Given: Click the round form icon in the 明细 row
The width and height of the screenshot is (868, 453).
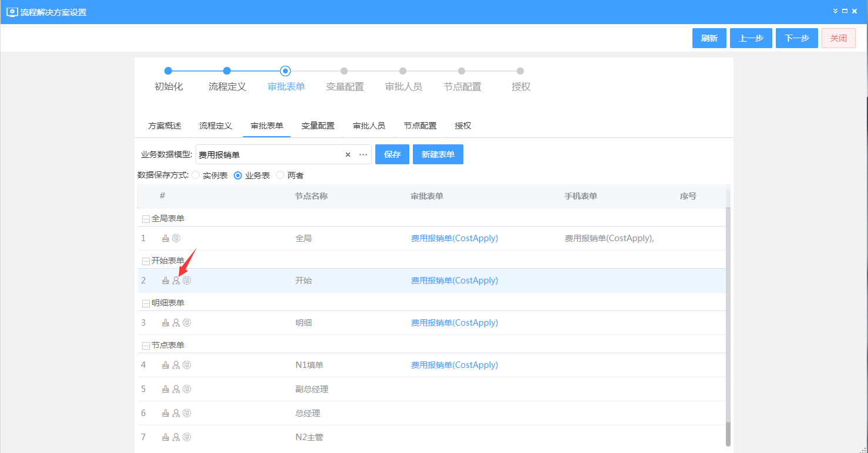Looking at the screenshot, I should coord(187,323).
